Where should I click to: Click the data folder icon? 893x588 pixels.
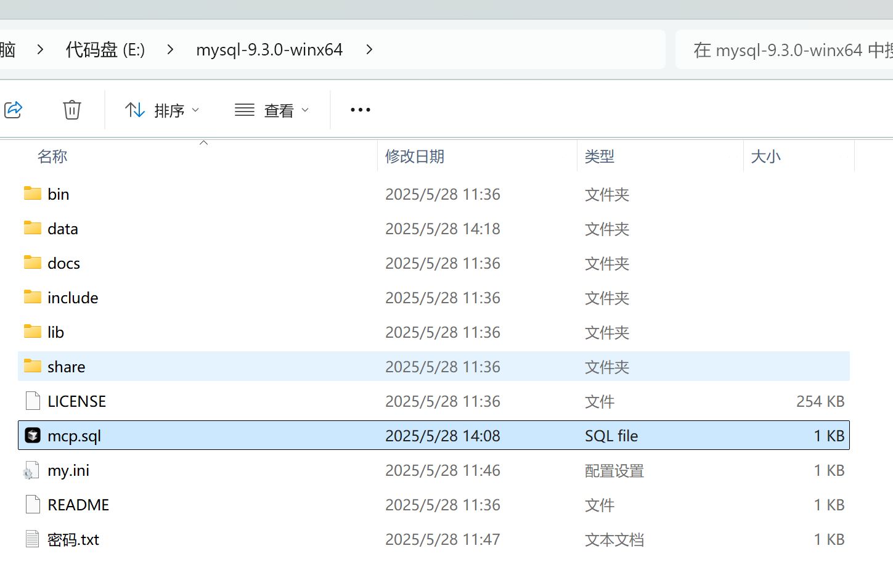click(x=33, y=228)
